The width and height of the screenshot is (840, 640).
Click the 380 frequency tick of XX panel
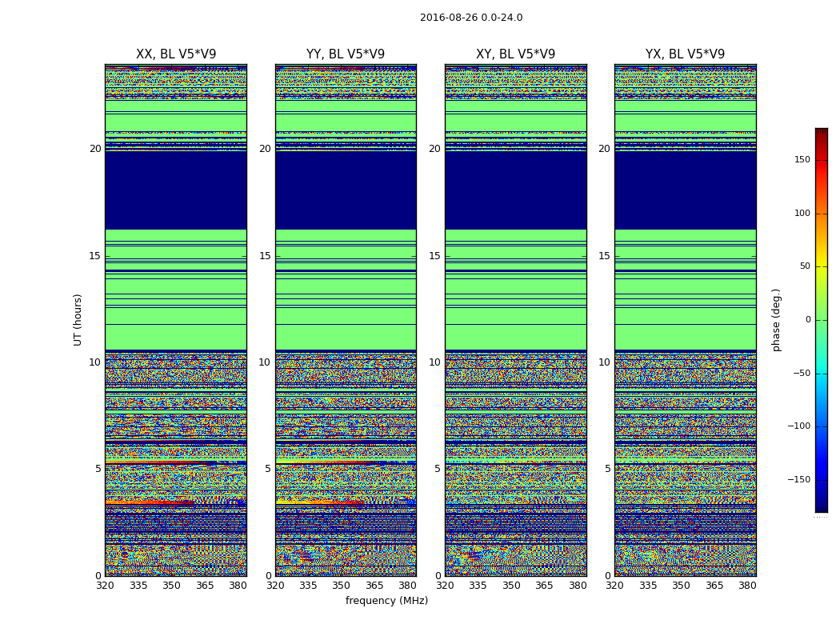[238, 586]
